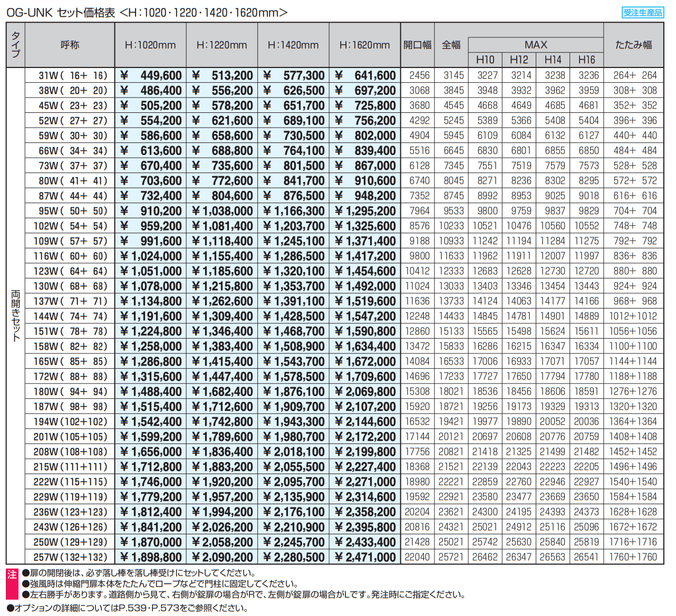Click the H:1020mm column header

150,45
